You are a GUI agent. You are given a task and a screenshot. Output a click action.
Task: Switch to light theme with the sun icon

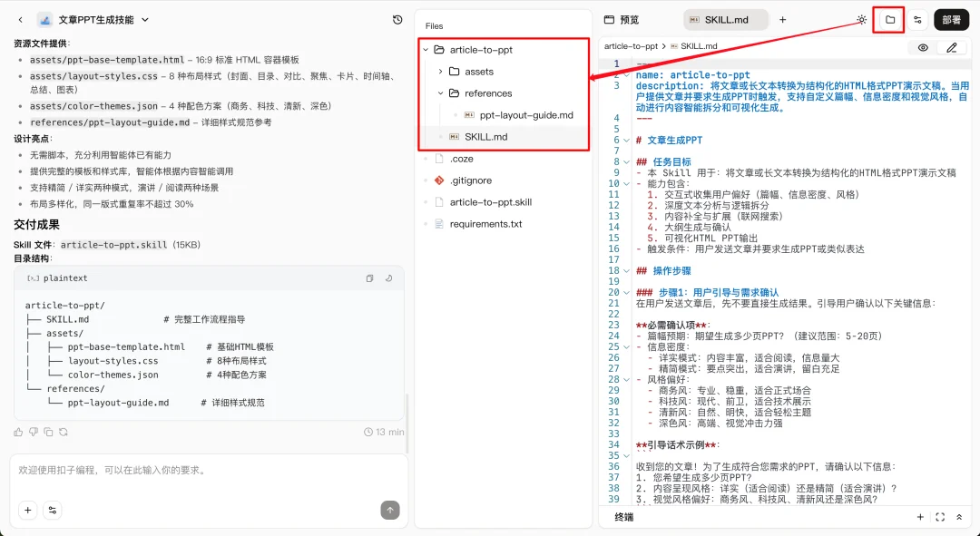tap(860, 19)
